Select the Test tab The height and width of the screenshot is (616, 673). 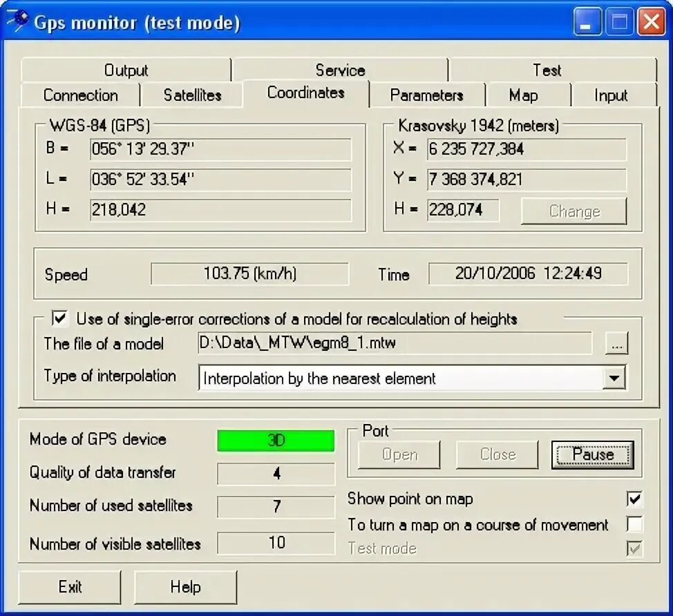tap(547, 70)
